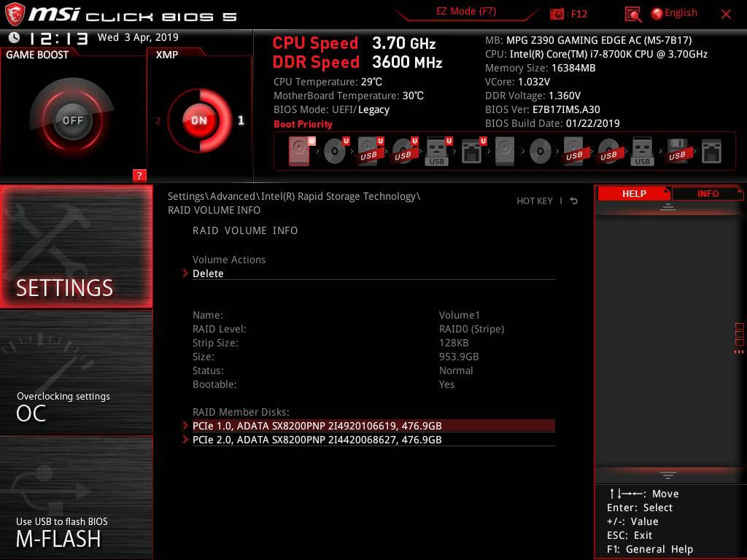
Task: Click the UEFI USB key boot icon
Action: [438, 151]
